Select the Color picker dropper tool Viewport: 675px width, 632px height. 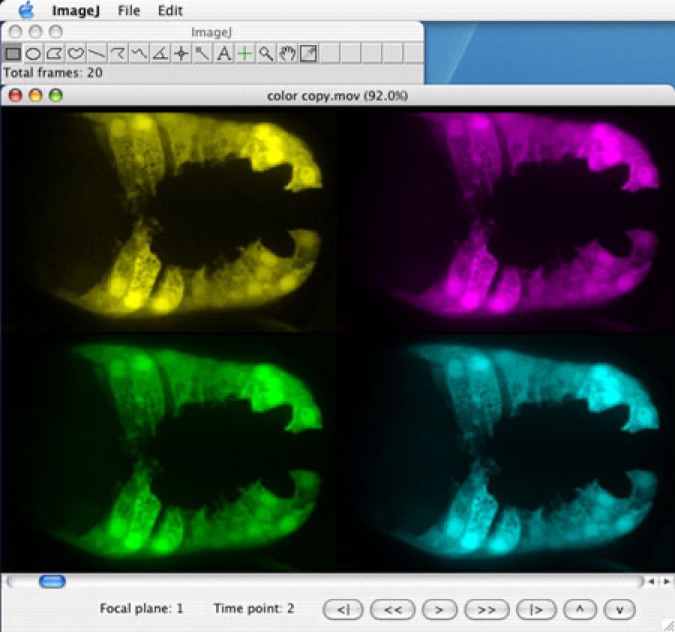tap(308, 54)
